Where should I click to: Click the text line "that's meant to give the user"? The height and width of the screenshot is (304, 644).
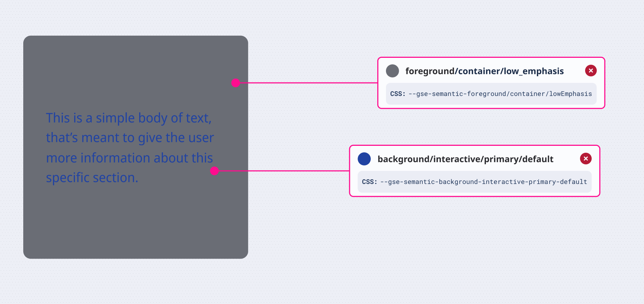pos(130,138)
